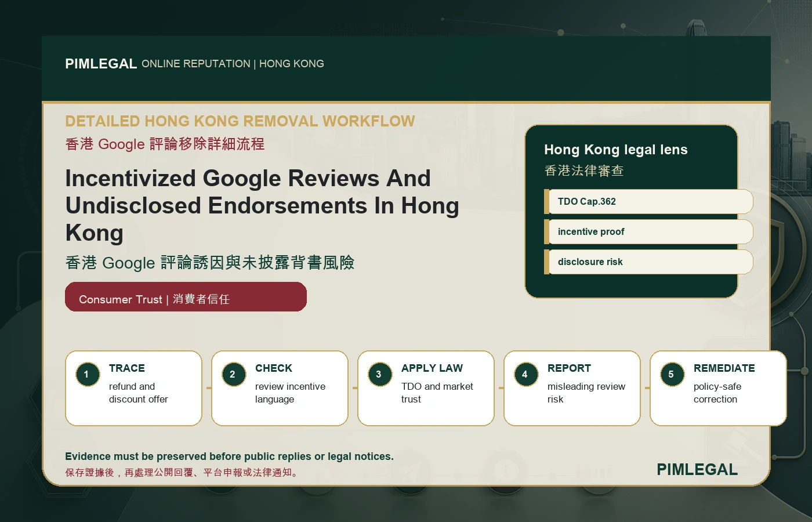Click 'Evidence must be preserved' sentence
812x522 pixels.
pyautogui.click(x=229, y=456)
